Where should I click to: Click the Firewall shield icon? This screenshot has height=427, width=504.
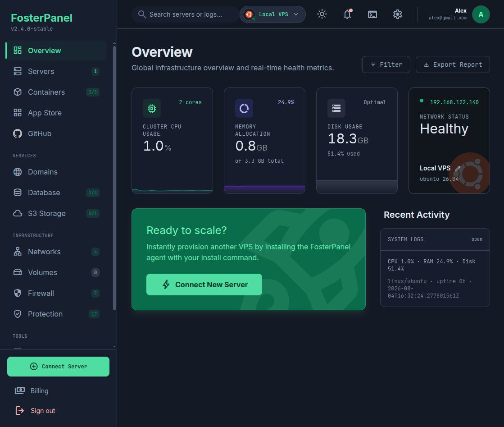[x=18, y=293]
